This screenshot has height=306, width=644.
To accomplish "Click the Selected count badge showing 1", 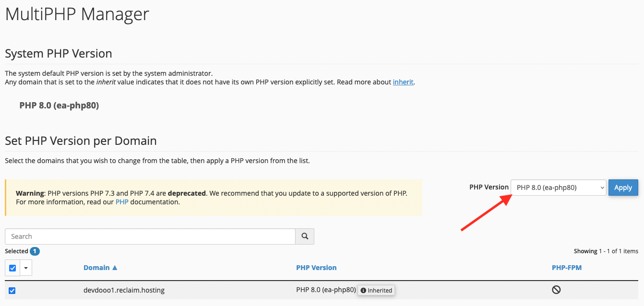I will (35, 251).
